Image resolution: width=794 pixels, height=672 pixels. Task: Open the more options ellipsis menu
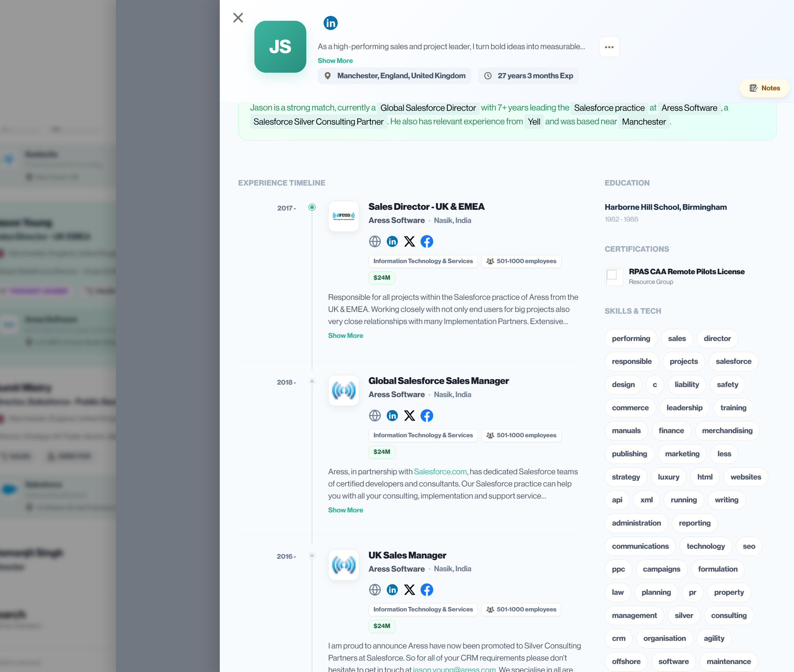pos(609,47)
